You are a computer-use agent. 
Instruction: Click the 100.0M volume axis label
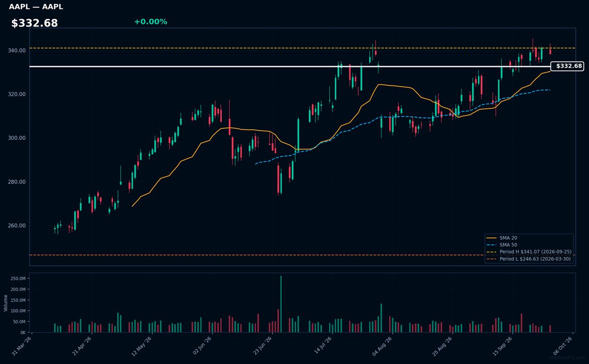18,311
